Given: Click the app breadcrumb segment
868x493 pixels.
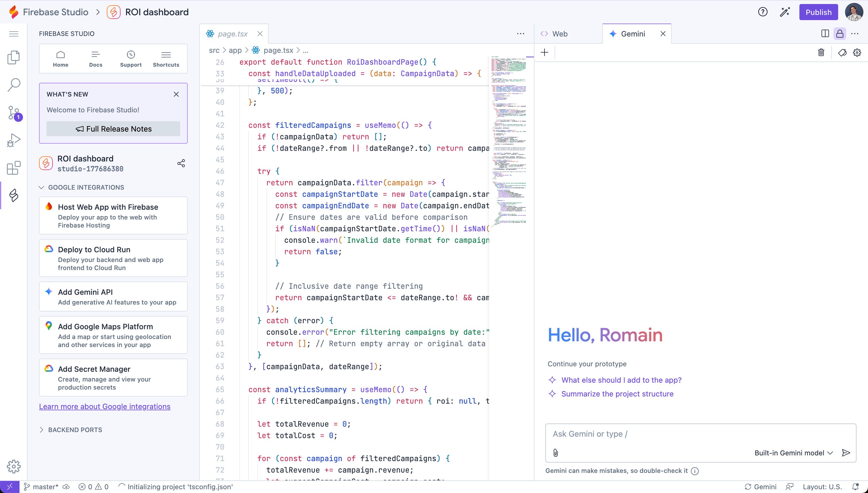Looking at the screenshot, I should (x=235, y=50).
